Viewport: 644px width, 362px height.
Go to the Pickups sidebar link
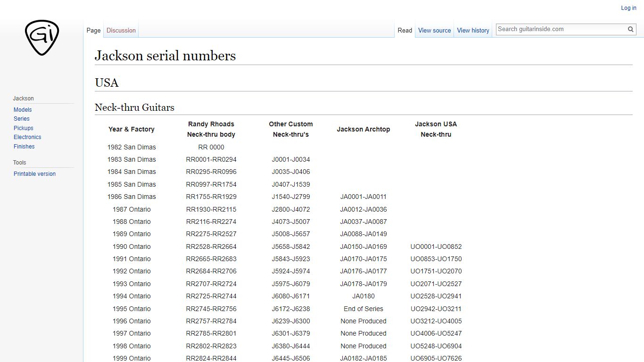[x=24, y=128]
